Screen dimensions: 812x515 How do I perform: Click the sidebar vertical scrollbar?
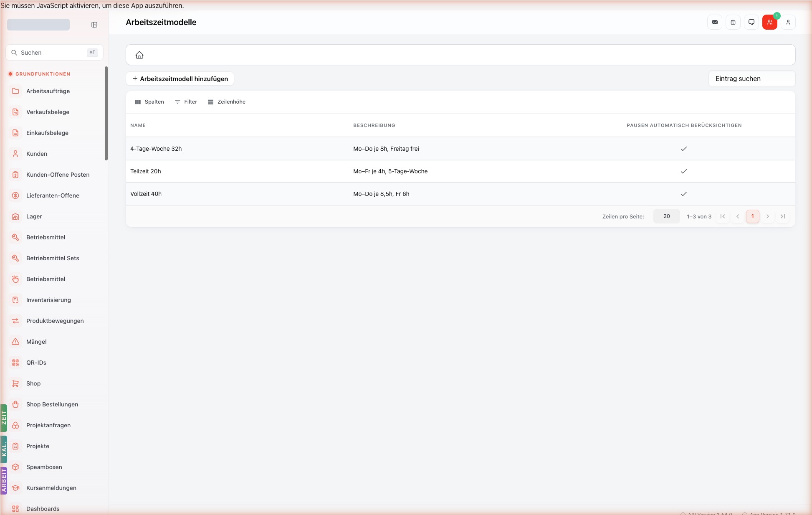[106, 113]
